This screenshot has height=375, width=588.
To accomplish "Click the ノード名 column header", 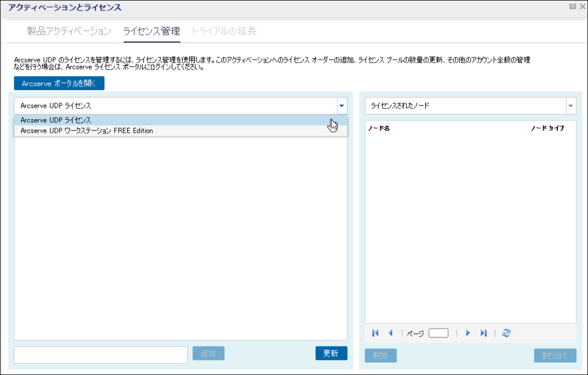I will coord(379,128).
